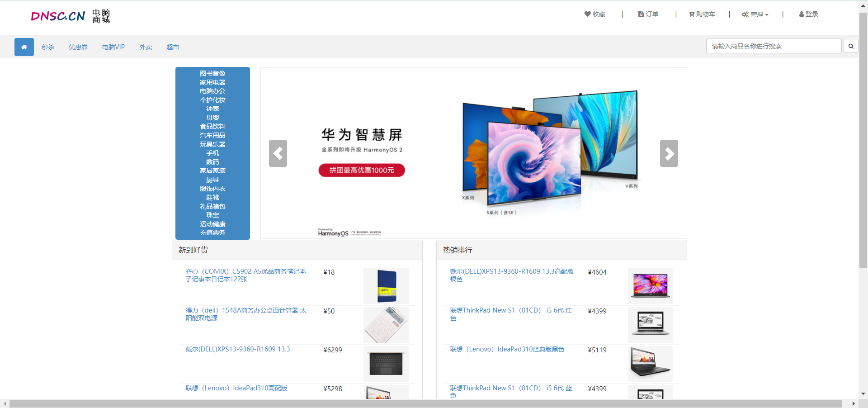Open 联想 IdeaPad310经典版黑色 product link

507,349
